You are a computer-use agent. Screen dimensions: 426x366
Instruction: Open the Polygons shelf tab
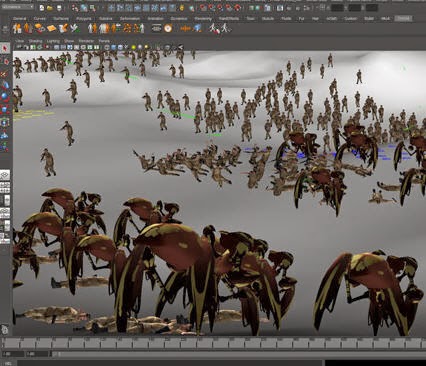tap(84, 19)
